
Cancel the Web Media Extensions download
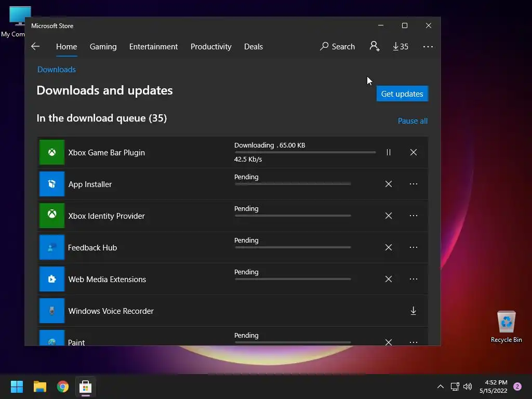389,279
